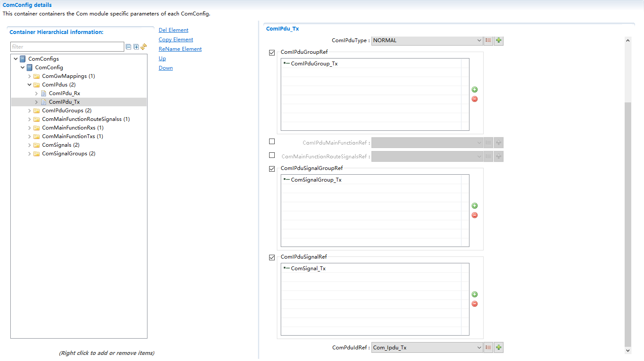This screenshot has height=361, width=644.
Task: Click green add icon beside ComIPduGroupRef list
Action: (475, 89)
